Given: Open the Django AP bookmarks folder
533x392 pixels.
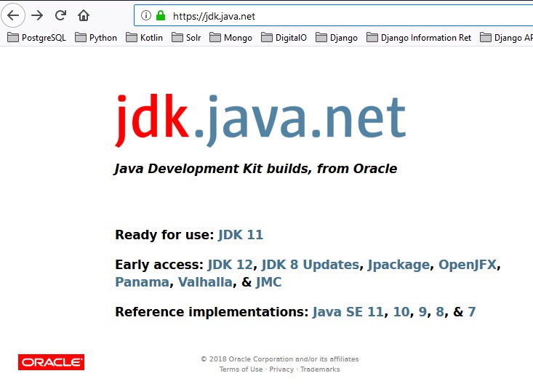Looking at the screenshot, I should (x=506, y=37).
